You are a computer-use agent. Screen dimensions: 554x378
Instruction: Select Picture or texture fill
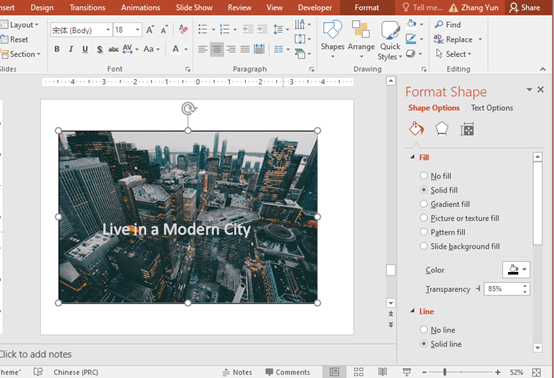click(x=459, y=218)
